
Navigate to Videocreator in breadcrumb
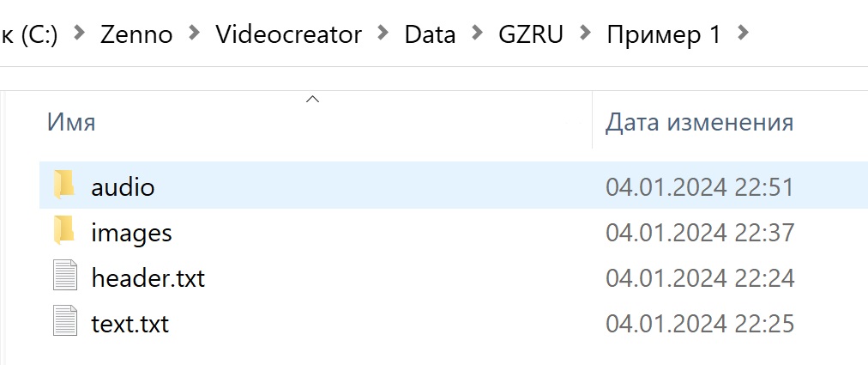click(x=288, y=34)
